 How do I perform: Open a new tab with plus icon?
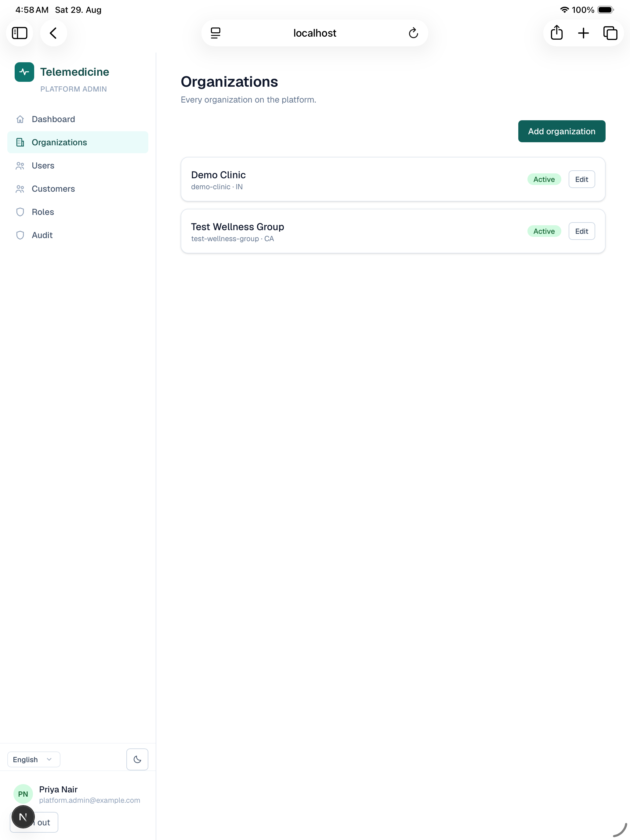click(583, 33)
